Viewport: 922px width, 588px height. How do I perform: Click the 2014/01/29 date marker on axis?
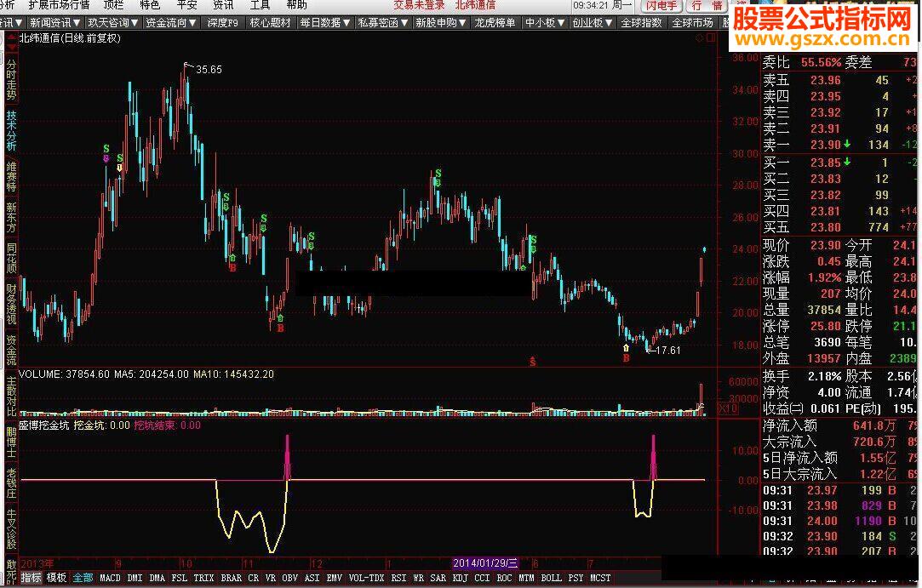pyautogui.click(x=485, y=563)
